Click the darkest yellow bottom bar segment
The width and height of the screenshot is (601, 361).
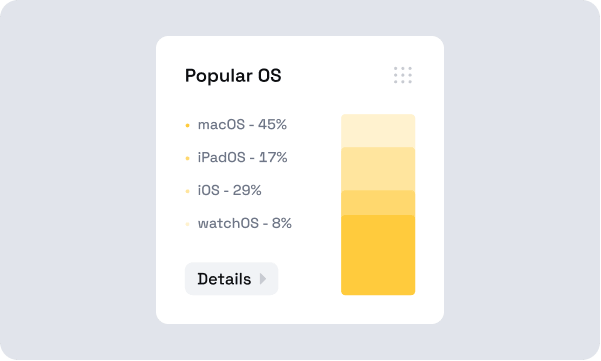pyautogui.click(x=378, y=255)
